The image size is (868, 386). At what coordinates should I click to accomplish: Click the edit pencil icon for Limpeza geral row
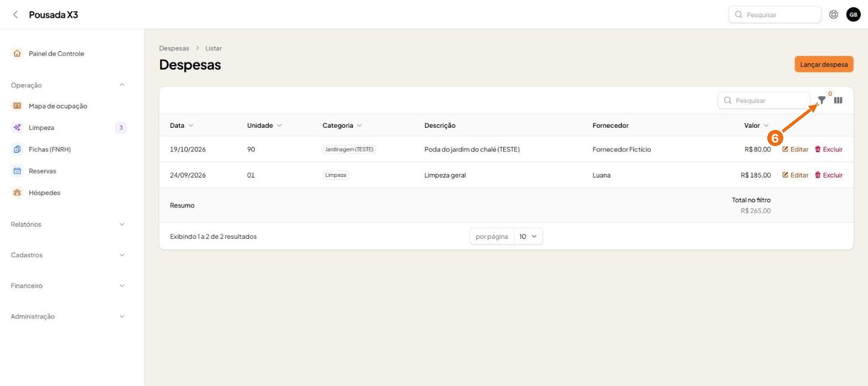(x=785, y=175)
